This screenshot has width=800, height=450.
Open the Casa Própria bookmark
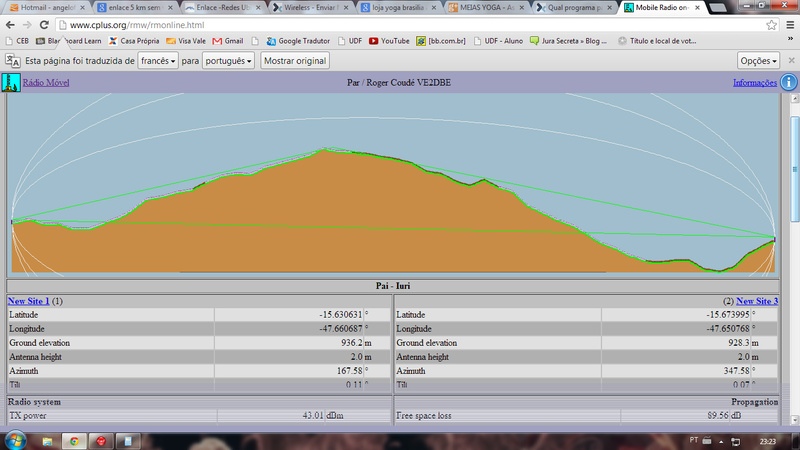pyautogui.click(x=134, y=41)
